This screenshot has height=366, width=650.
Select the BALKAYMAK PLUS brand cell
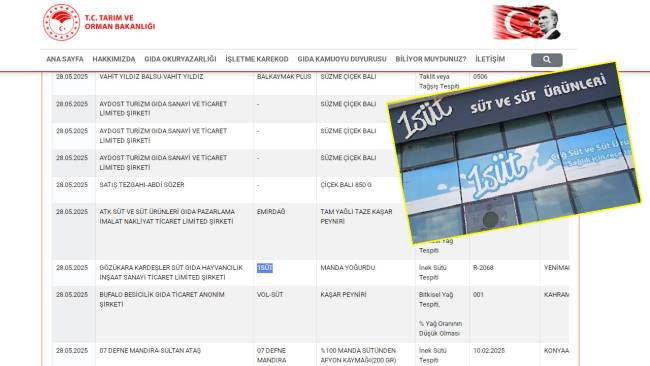[x=284, y=77]
